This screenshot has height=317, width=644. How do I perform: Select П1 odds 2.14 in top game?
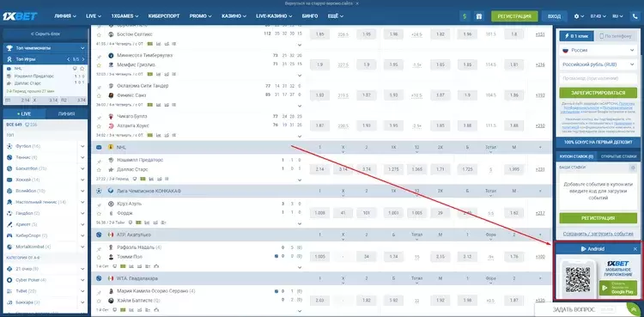(x=18, y=100)
